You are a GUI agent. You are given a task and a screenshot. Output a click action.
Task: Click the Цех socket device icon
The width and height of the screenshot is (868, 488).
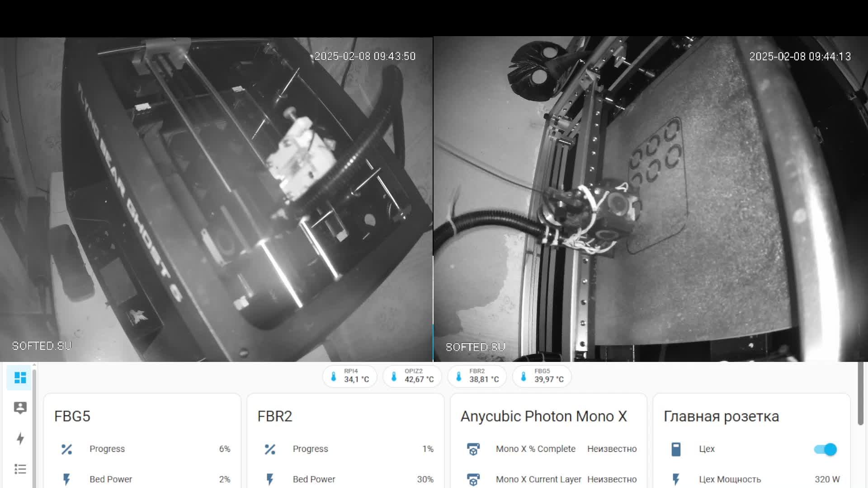coord(676,449)
